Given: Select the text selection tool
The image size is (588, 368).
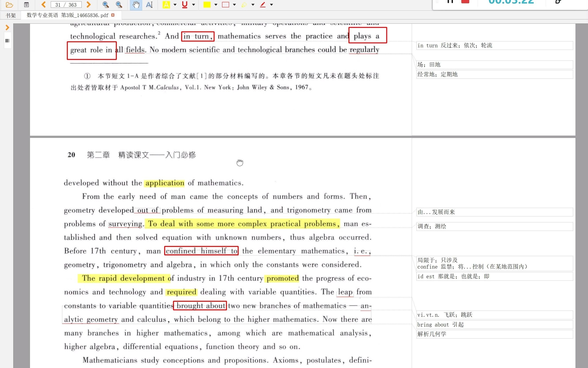Looking at the screenshot, I should (149, 5).
